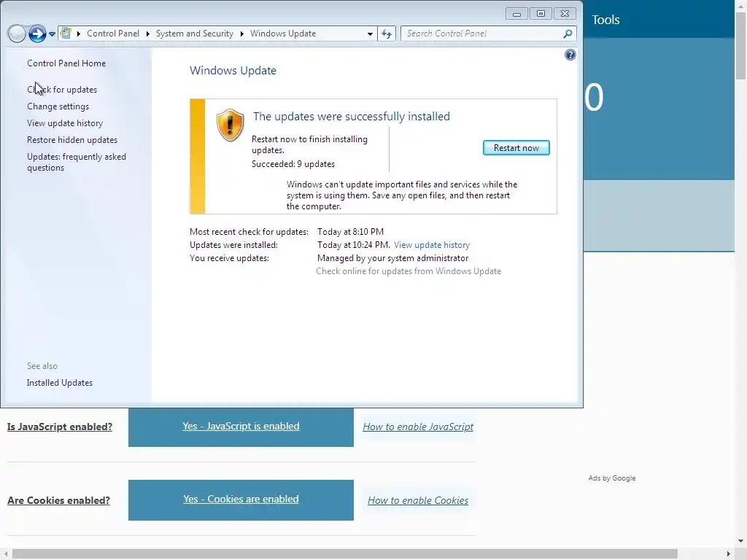Click Check for updates in sidebar
Image resolution: width=747 pixels, height=560 pixels.
[x=62, y=90]
